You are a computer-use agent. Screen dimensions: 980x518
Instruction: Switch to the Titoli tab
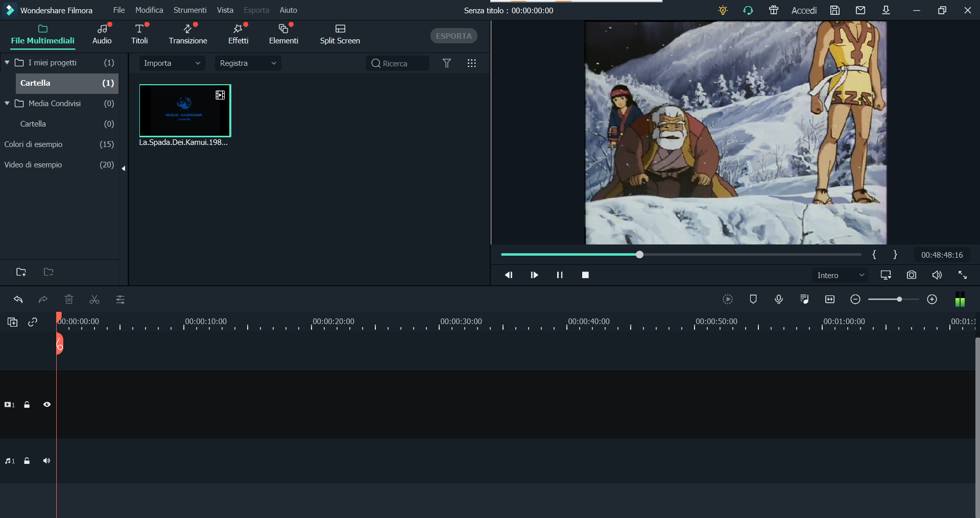click(x=139, y=35)
